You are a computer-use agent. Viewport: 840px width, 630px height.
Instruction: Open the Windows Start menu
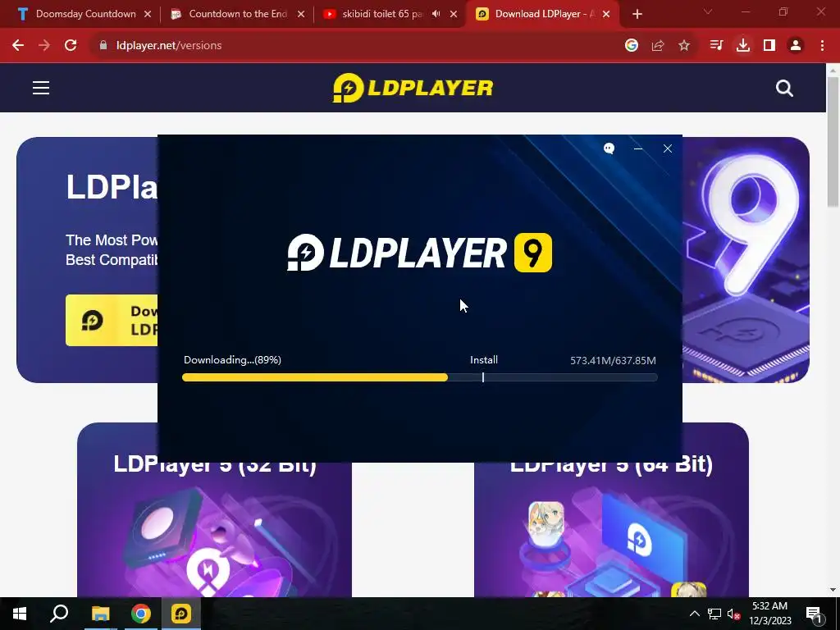click(x=20, y=614)
